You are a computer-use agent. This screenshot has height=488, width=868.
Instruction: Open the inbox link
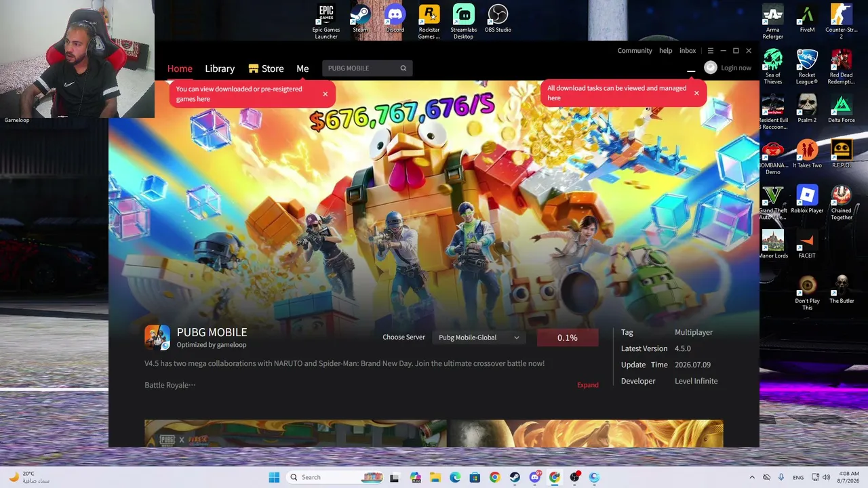pos(688,51)
